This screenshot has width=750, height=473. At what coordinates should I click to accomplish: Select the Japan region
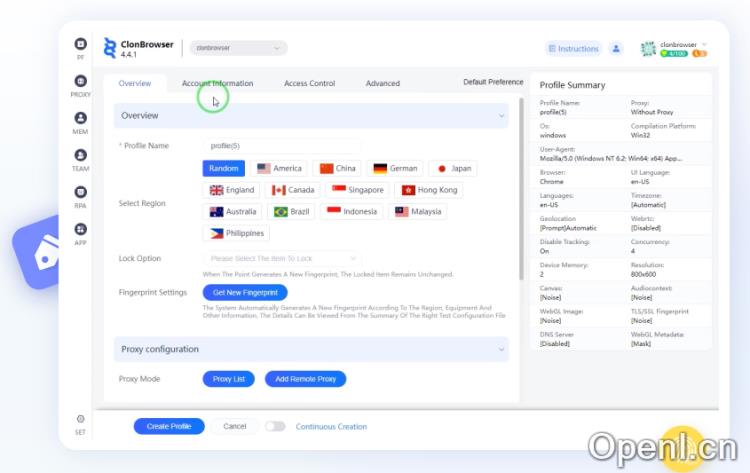tap(453, 168)
